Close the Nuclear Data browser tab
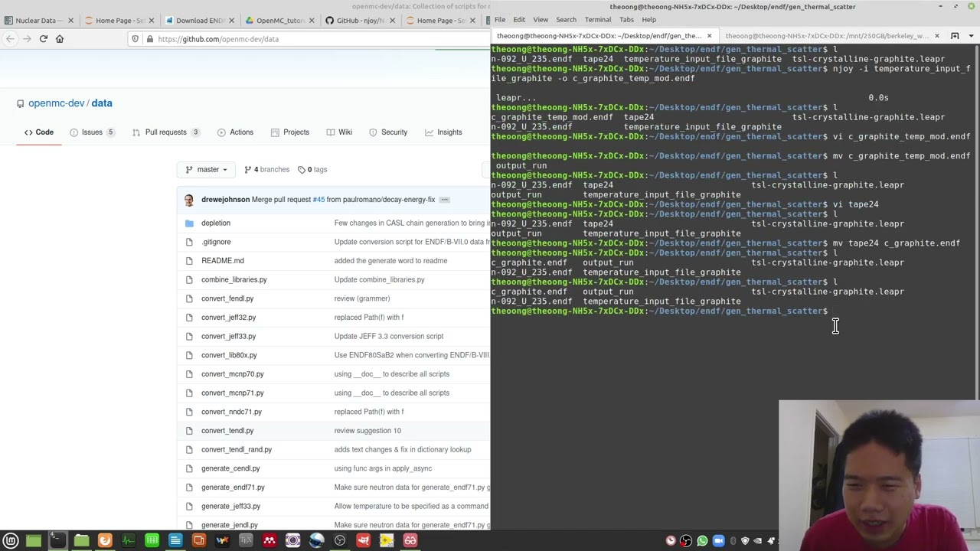 click(x=70, y=21)
